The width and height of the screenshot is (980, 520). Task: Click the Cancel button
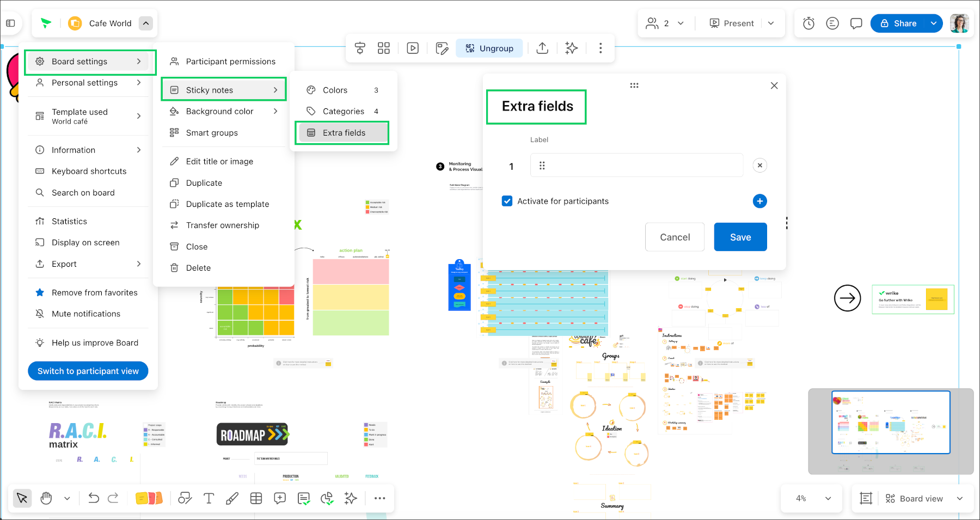pos(675,237)
